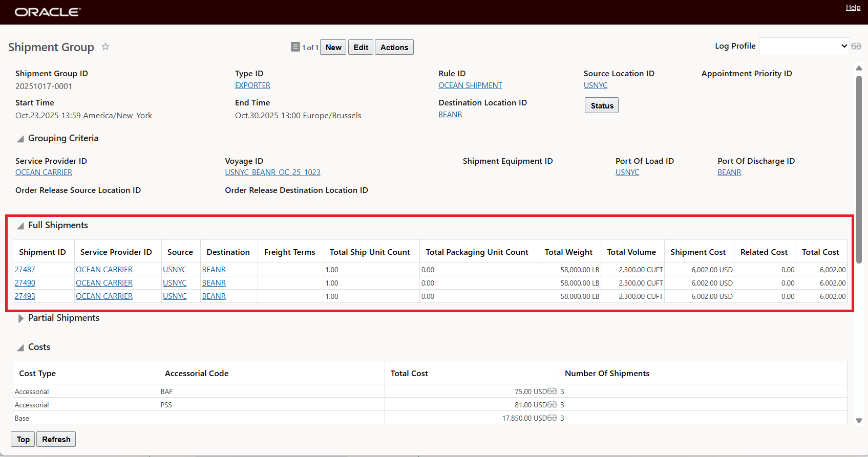Collapse the Full Shipments section

[20, 226]
